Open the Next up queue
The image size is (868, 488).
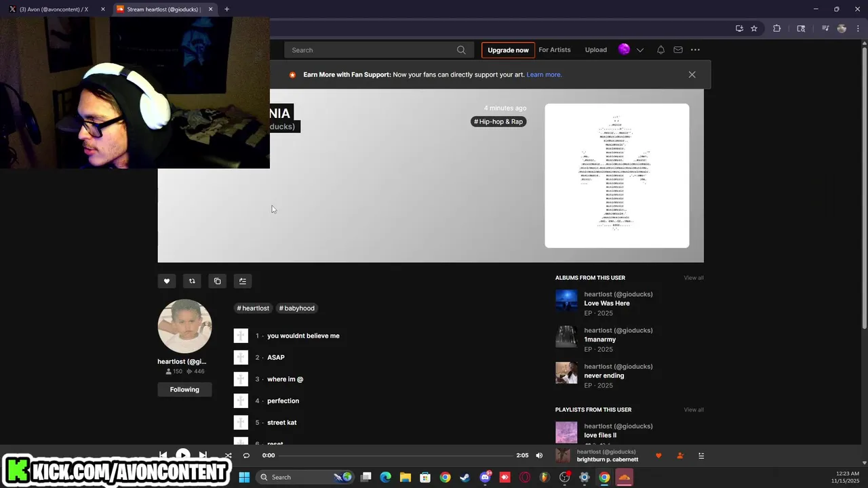pyautogui.click(x=702, y=455)
